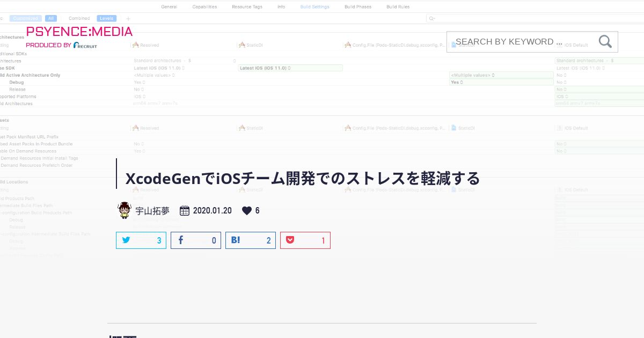
Task: Open the Recruit logo next to 'Produced by'
Action: click(85, 45)
